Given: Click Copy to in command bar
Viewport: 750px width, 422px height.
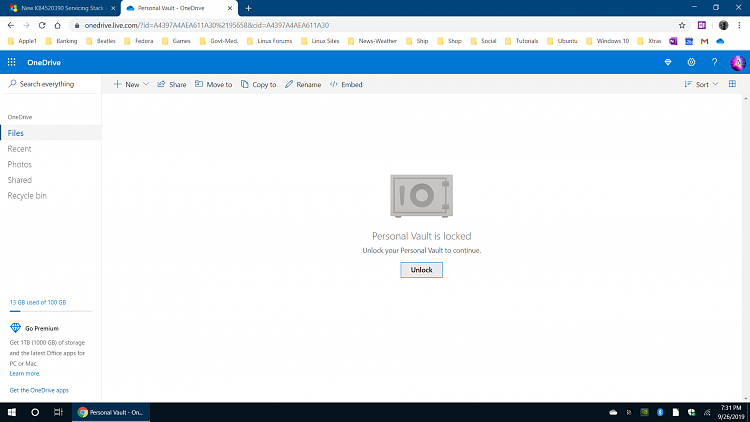Looking at the screenshot, I should (258, 84).
